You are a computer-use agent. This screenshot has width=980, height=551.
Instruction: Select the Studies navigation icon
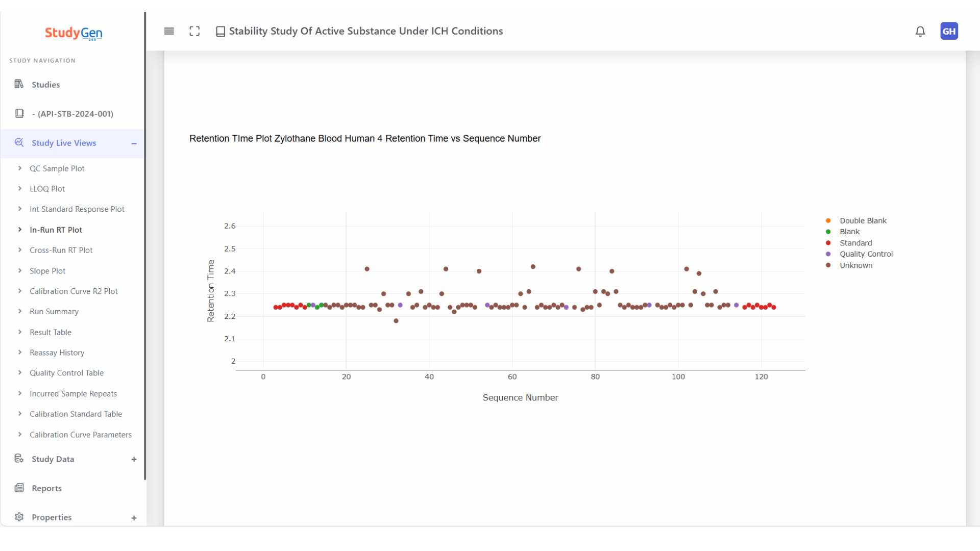(19, 84)
